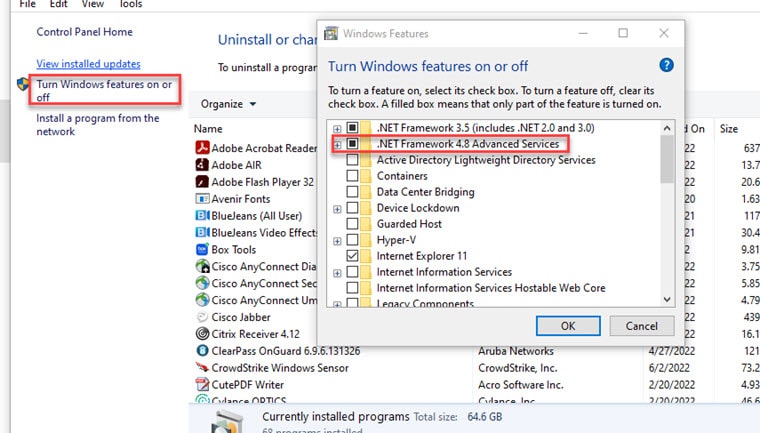This screenshot has width=760, height=433.
Task: Enable Internet Information Services Hostable Web Core checkbox
Action: point(352,288)
